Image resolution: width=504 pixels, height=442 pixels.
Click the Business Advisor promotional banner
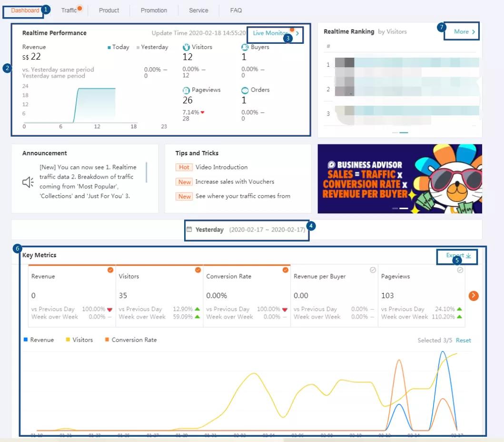pyautogui.click(x=399, y=179)
